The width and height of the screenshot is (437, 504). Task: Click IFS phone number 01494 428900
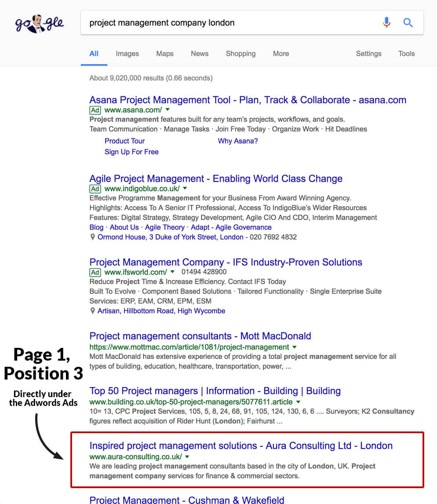(x=204, y=272)
